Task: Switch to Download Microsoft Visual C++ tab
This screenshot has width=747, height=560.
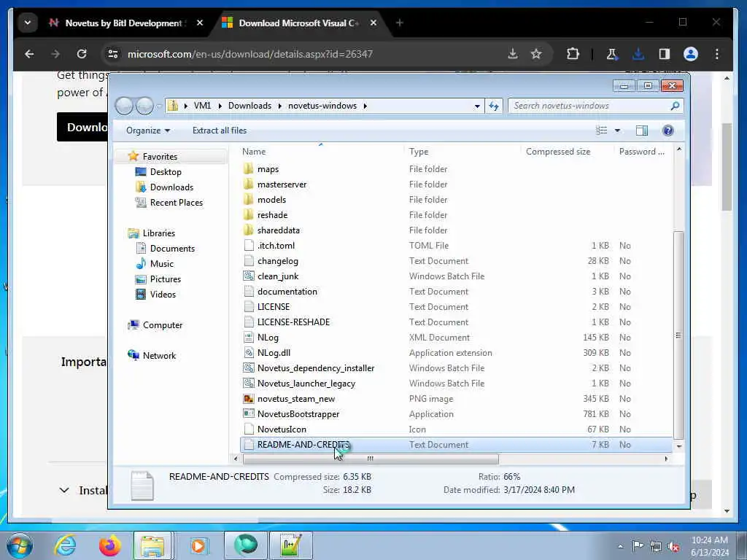Action: pyautogui.click(x=300, y=23)
